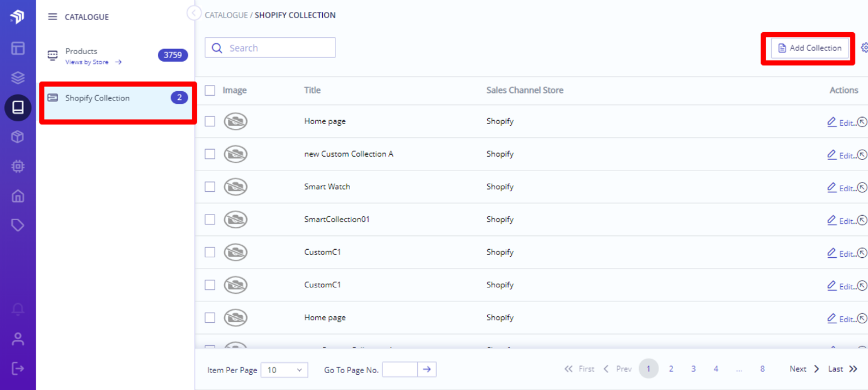
Task: Open Smart Watch row's external arrow icon
Action: 862,187
